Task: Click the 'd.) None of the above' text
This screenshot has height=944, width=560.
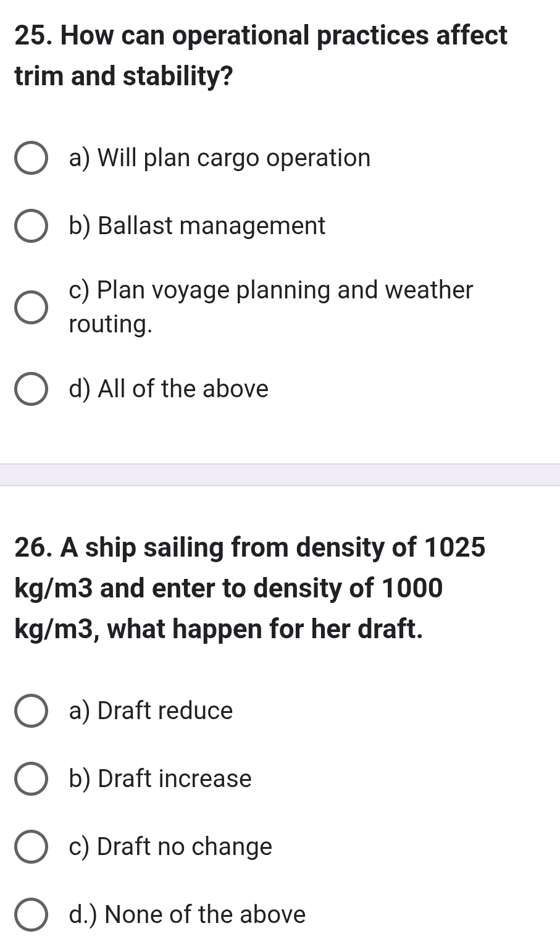Action: click(187, 914)
